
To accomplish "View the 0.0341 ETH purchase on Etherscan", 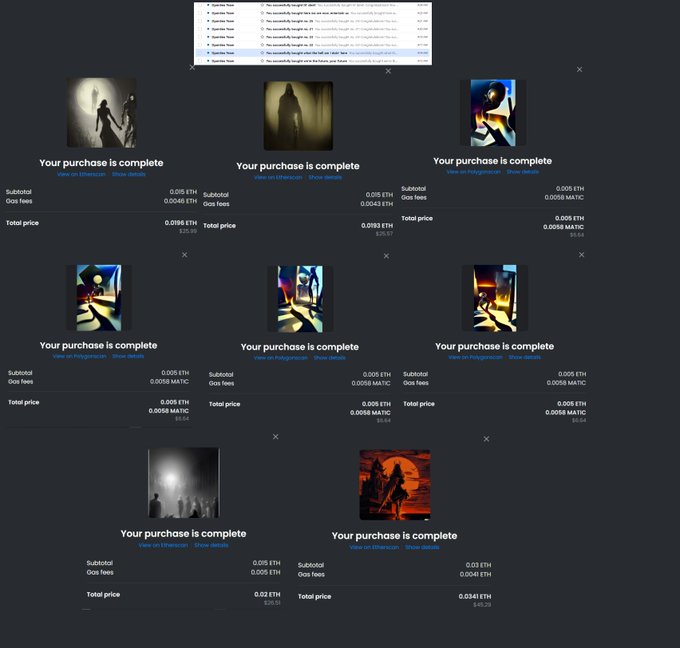I will [374, 547].
